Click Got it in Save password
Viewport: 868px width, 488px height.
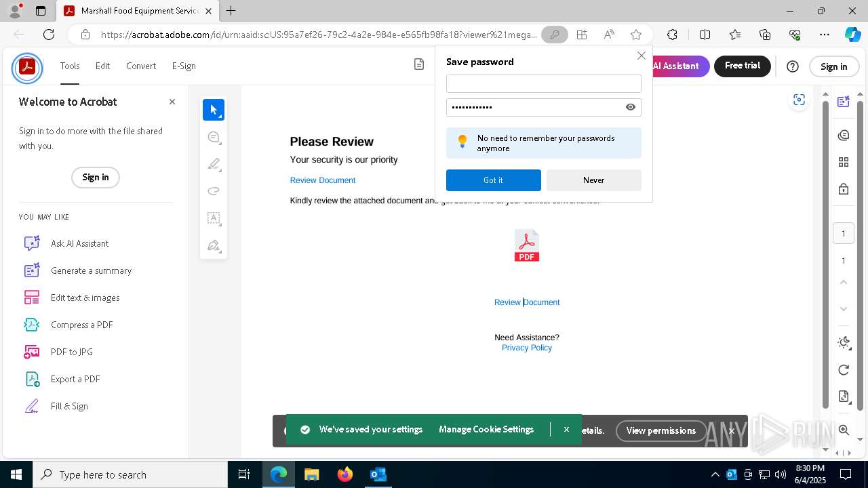click(x=494, y=180)
